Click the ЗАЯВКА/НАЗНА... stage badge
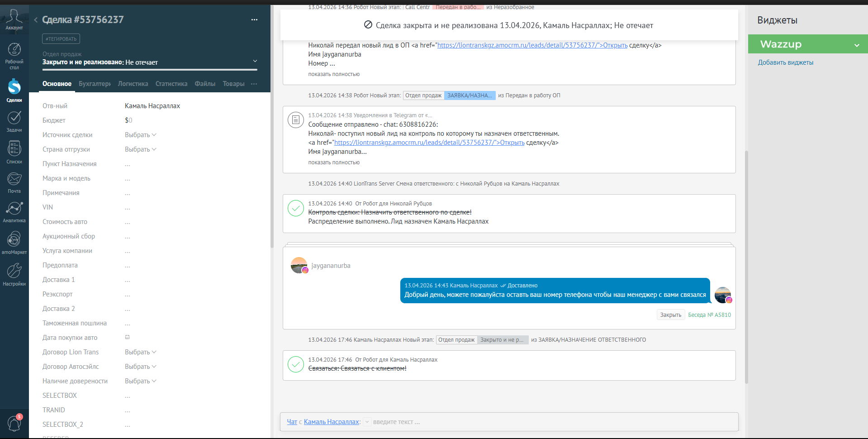The height and width of the screenshot is (439, 868). pos(470,95)
